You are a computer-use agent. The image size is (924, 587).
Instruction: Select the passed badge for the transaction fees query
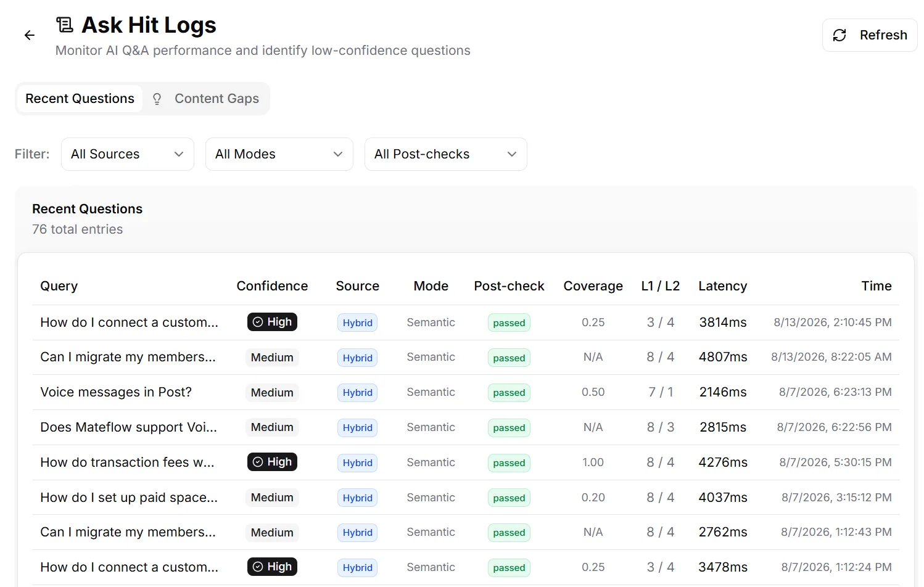point(509,463)
